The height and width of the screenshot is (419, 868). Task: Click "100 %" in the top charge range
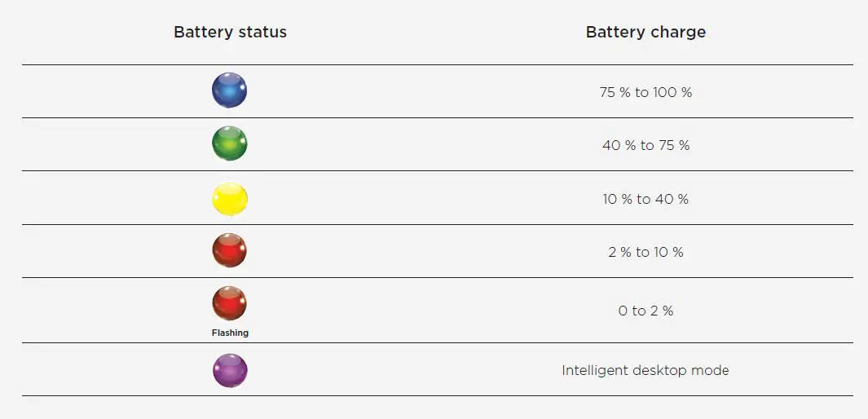(672, 92)
